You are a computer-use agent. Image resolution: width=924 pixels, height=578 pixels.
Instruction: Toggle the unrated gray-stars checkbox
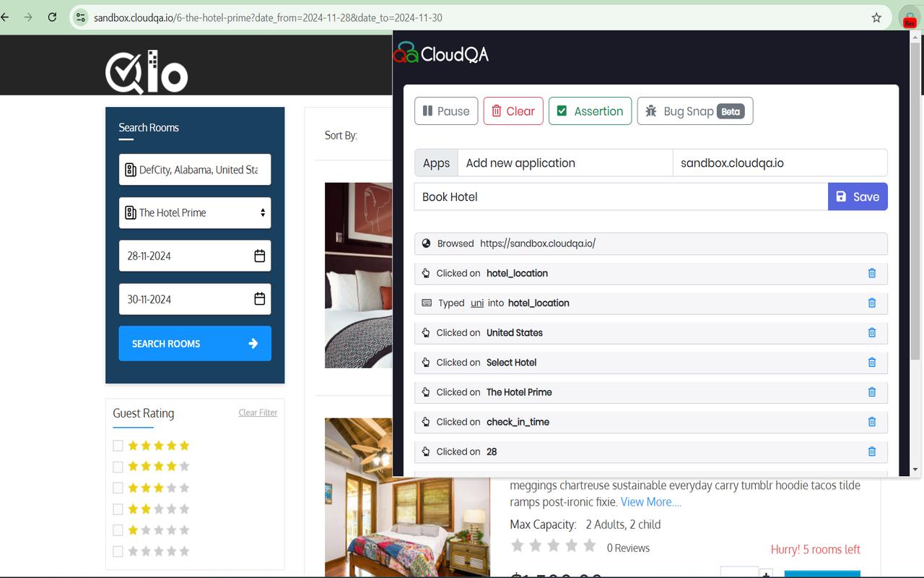[118, 551]
